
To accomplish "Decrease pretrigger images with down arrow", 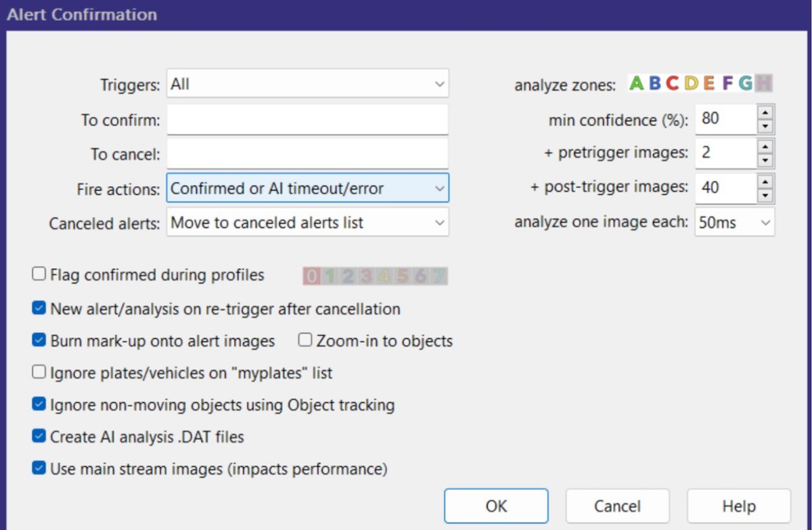I will [x=765, y=160].
